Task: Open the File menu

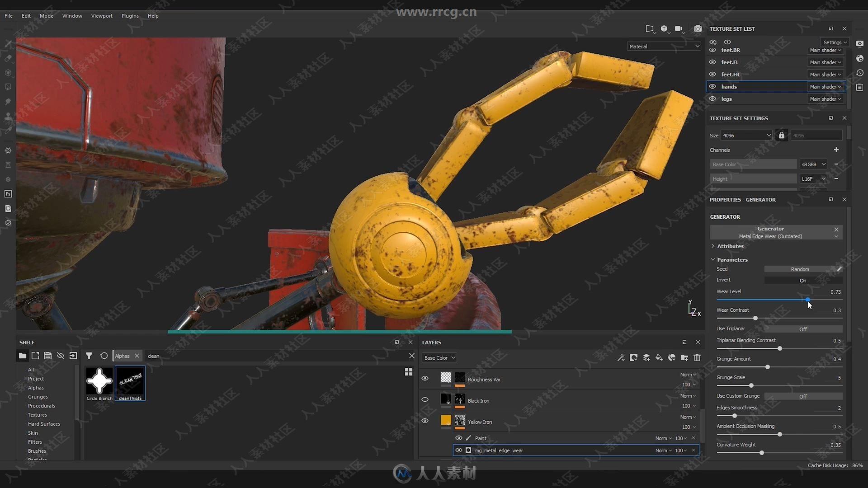Action: 9,16
